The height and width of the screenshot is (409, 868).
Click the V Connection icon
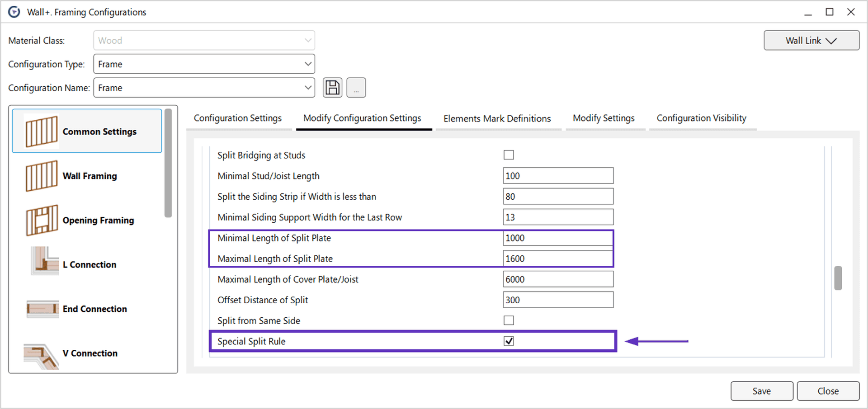pos(41,357)
